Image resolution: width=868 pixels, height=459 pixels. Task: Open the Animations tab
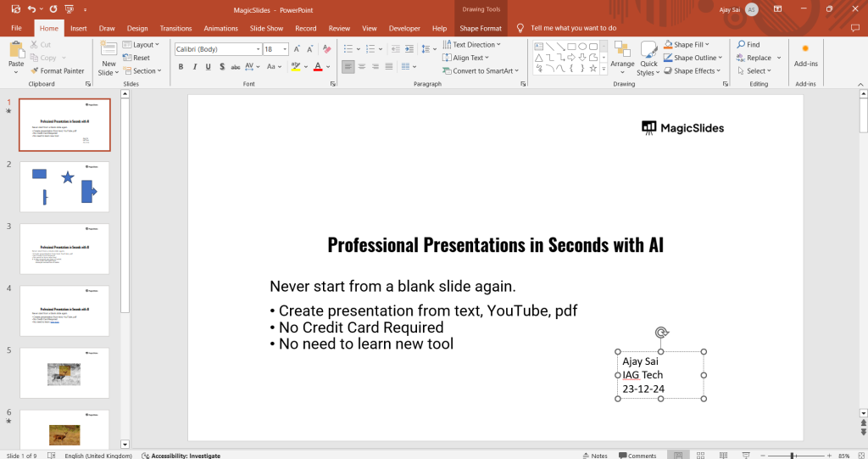221,28
